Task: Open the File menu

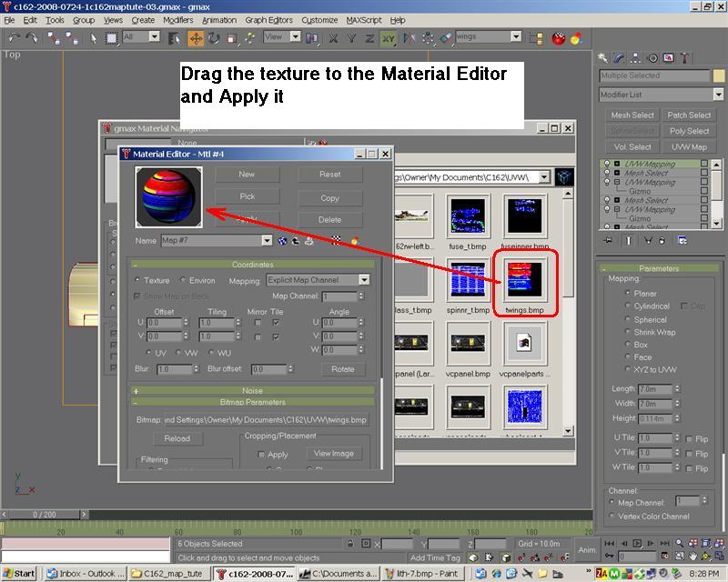Action: click(x=9, y=20)
